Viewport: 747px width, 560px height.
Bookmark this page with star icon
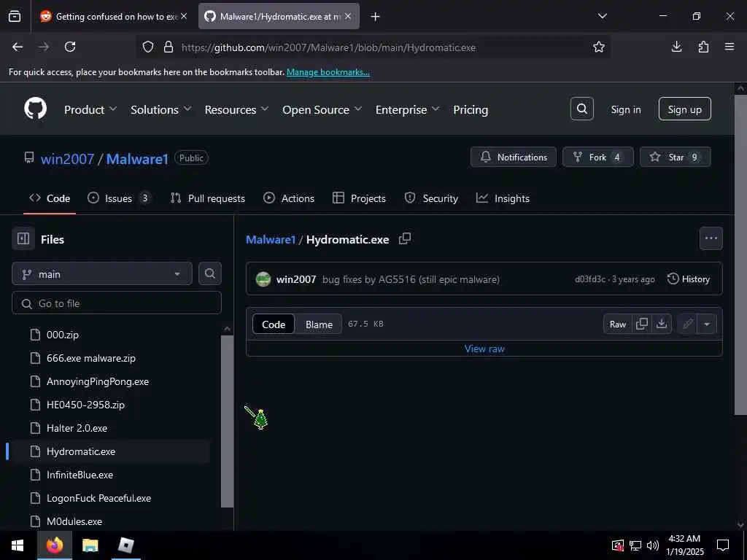(x=599, y=47)
